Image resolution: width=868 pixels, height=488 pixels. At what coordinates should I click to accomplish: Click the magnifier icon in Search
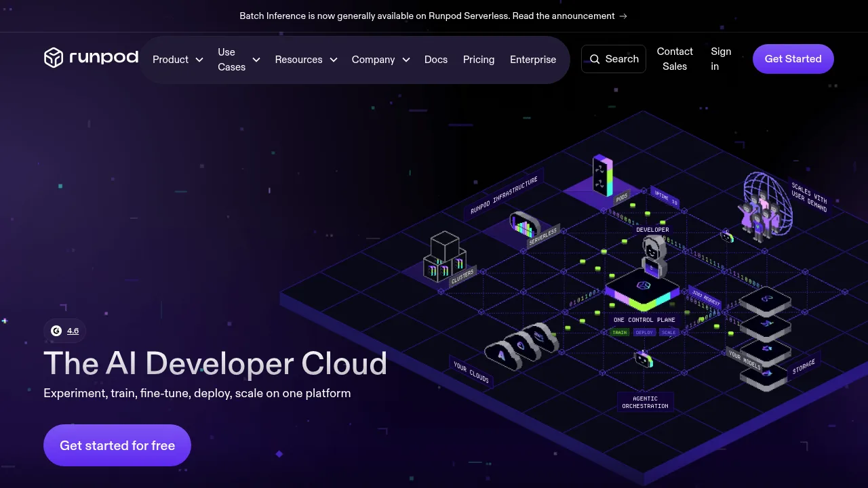point(595,60)
